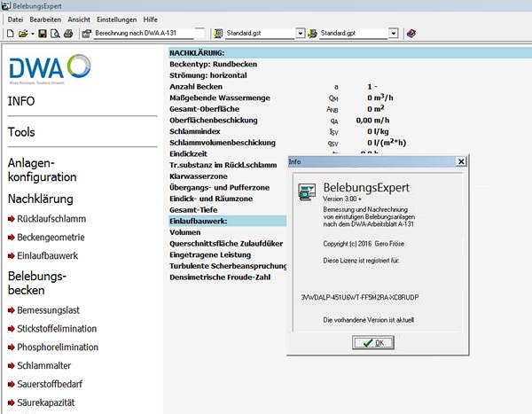Click red arrow icon beside Sauerstoffbedarf
532x414 pixels.
12,385
